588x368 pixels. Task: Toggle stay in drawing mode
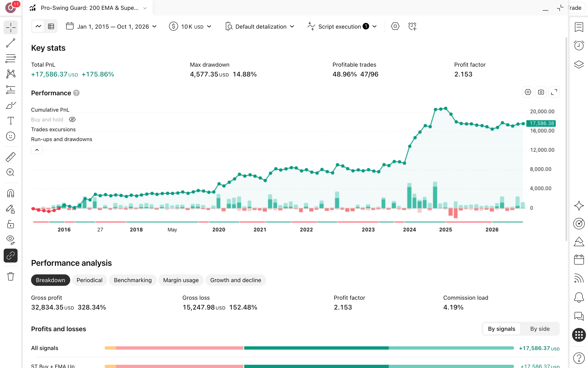click(x=10, y=209)
